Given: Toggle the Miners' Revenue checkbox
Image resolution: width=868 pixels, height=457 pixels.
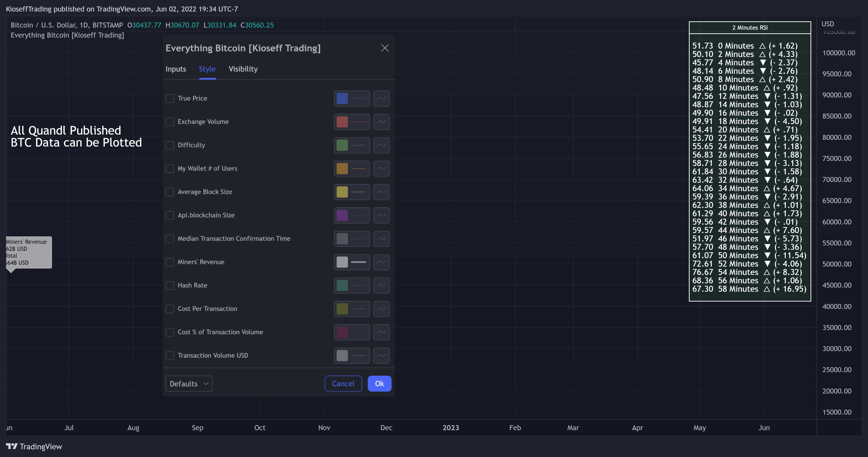Looking at the screenshot, I should [170, 262].
